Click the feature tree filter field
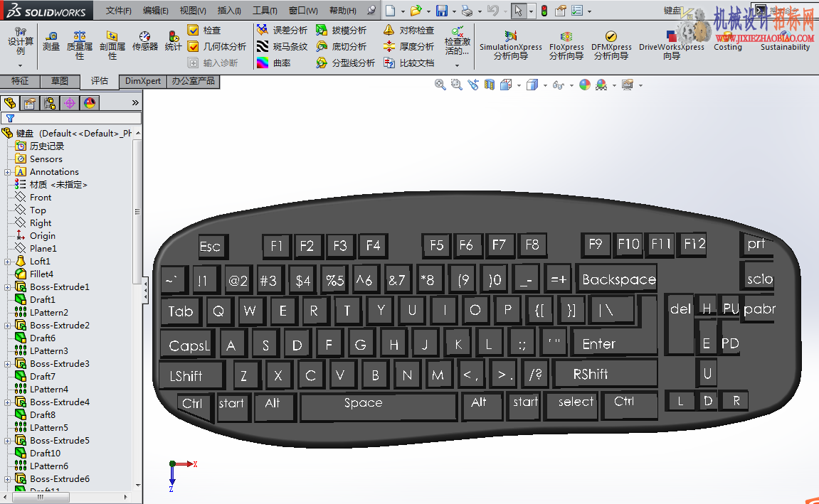The width and height of the screenshot is (819, 504). [71, 119]
